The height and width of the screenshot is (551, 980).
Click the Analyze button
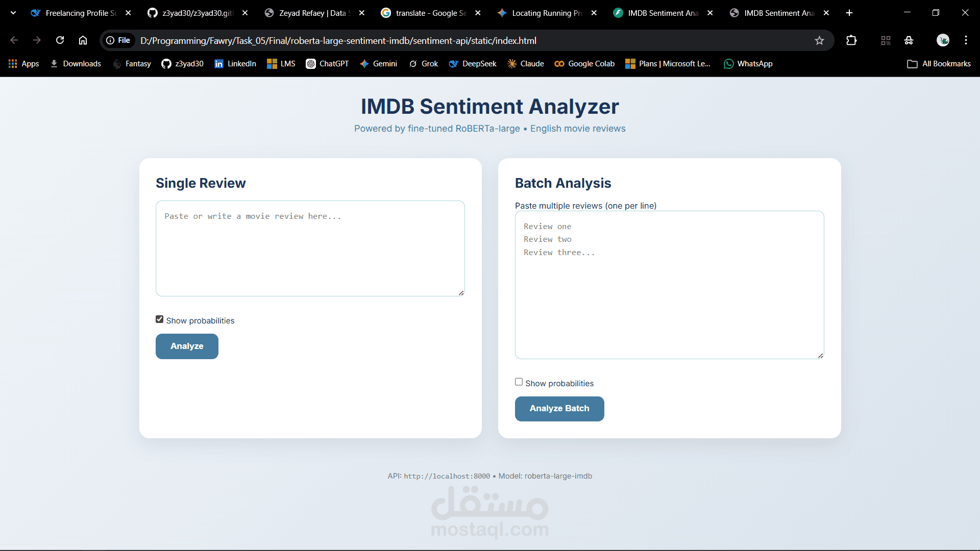(187, 346)
